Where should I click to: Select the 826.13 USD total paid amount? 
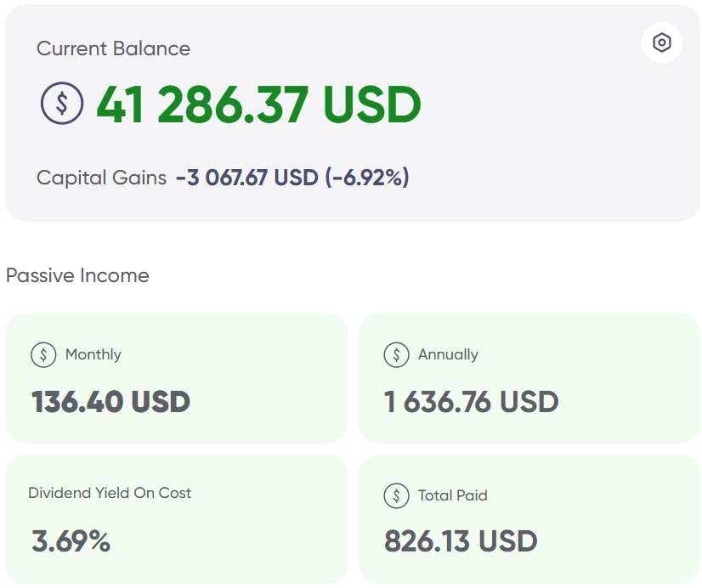tap(461, 541)
